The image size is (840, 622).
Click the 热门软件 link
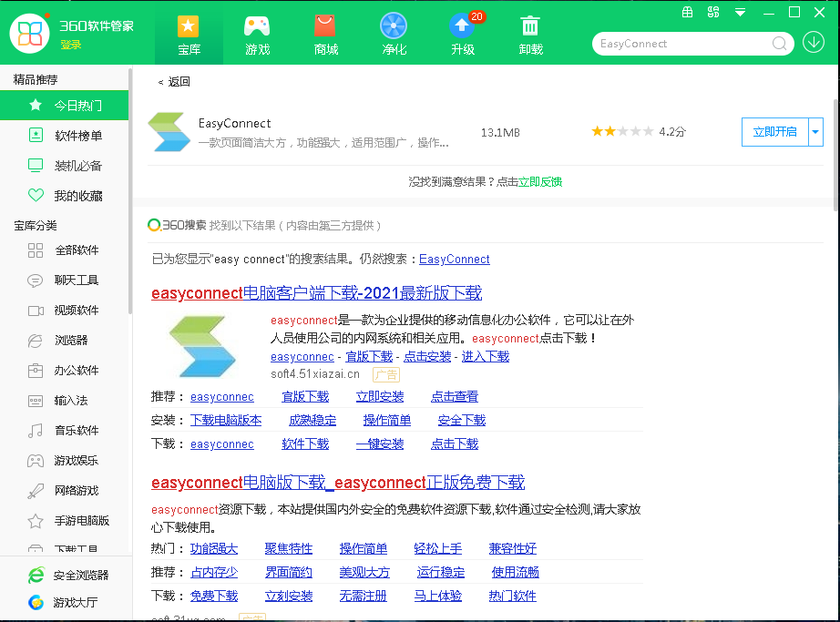pos(513,596)
